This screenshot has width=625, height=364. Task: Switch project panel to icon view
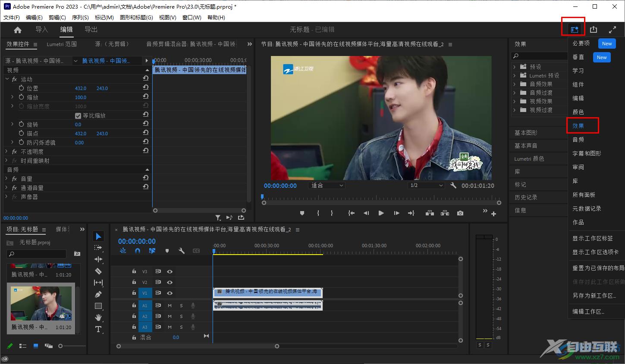(36, 346)
